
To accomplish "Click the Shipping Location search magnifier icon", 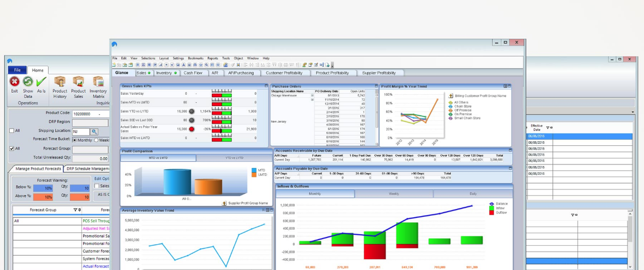I will pyautogui.click(x=95, y=132).
